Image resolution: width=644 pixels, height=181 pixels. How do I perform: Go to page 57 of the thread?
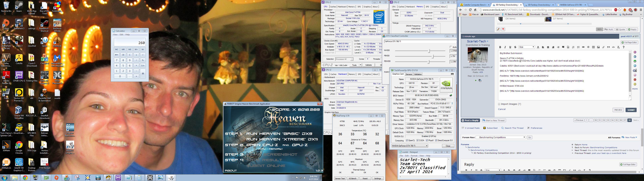[x=625, y=120]
